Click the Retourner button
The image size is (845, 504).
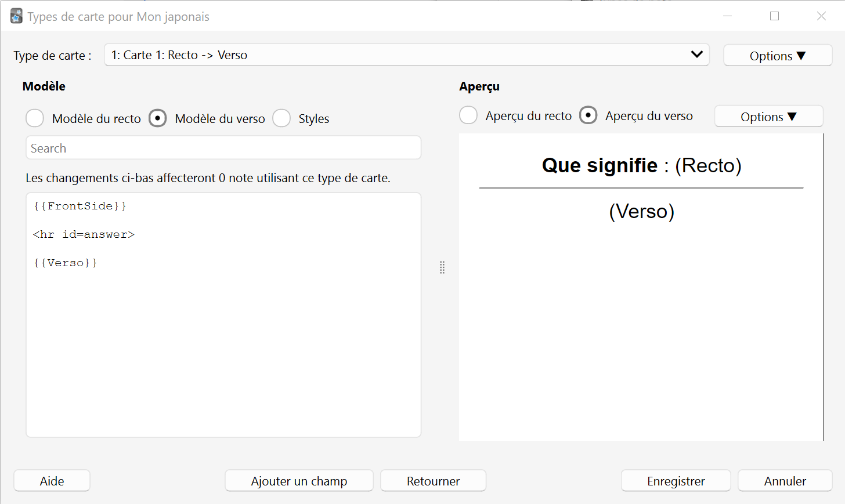click(x=433, y=481)
